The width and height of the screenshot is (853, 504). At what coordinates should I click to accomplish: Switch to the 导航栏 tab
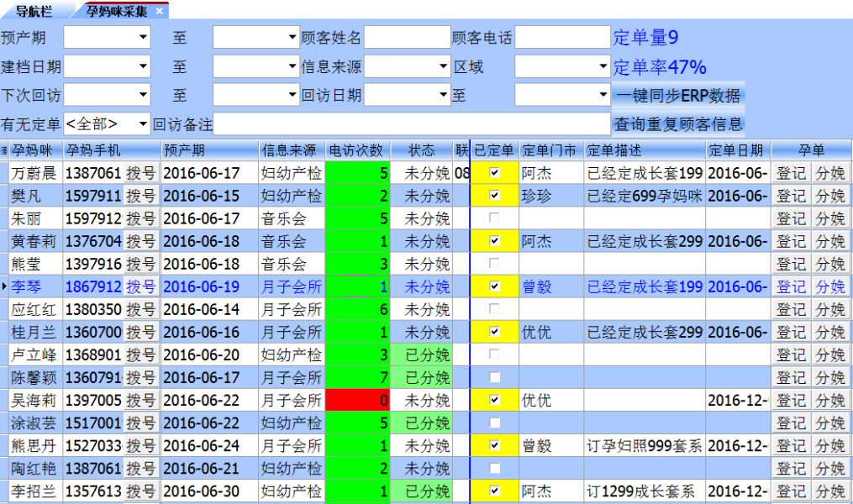[34, 11]
